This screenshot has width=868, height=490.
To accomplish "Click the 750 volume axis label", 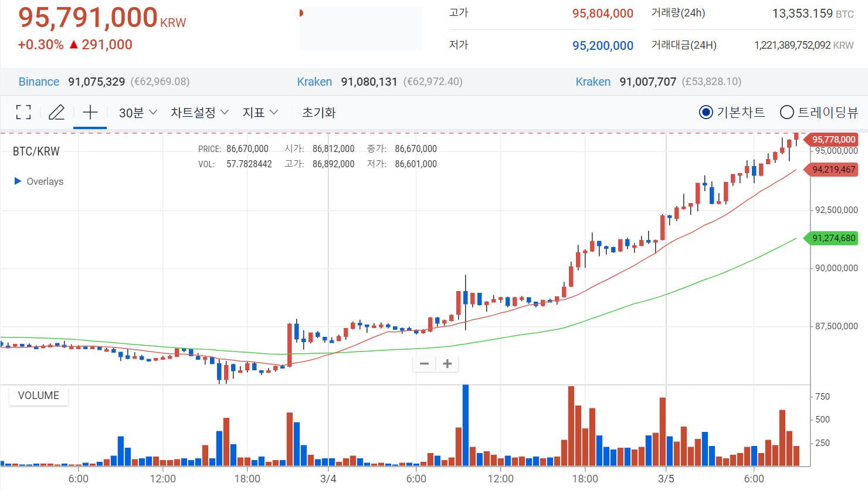I will [x=823, y=397].
